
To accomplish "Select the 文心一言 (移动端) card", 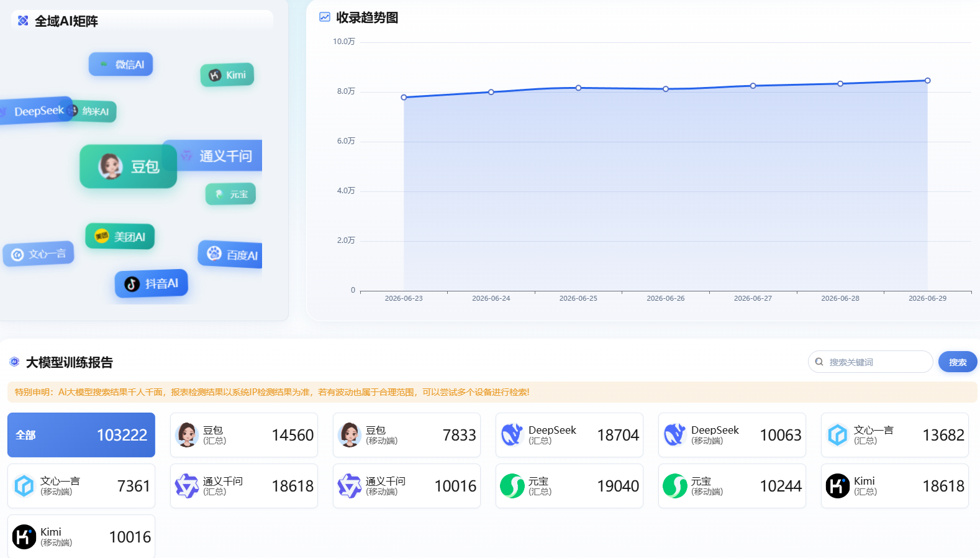I will click(81, 486).
